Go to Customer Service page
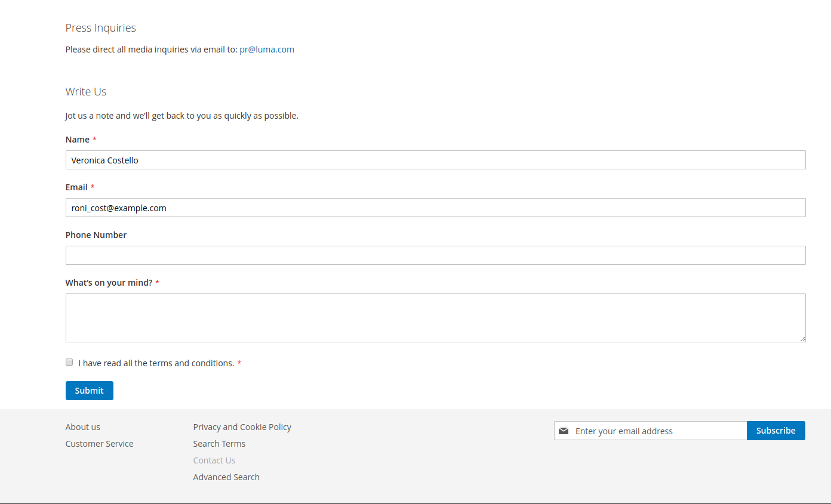The width and height of the screenshot is (831, 504). click(x=99, y=444)
